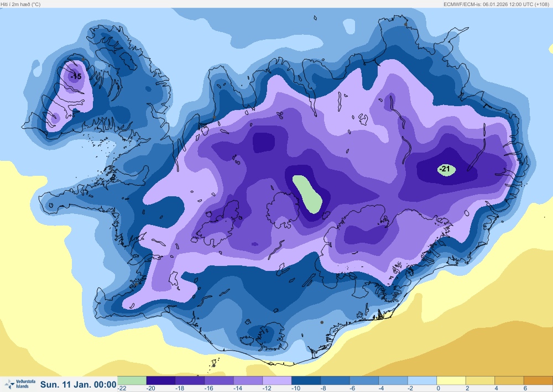
Task: Pick the purple -16 to -14 legend swatch
Action: [218, 380]
